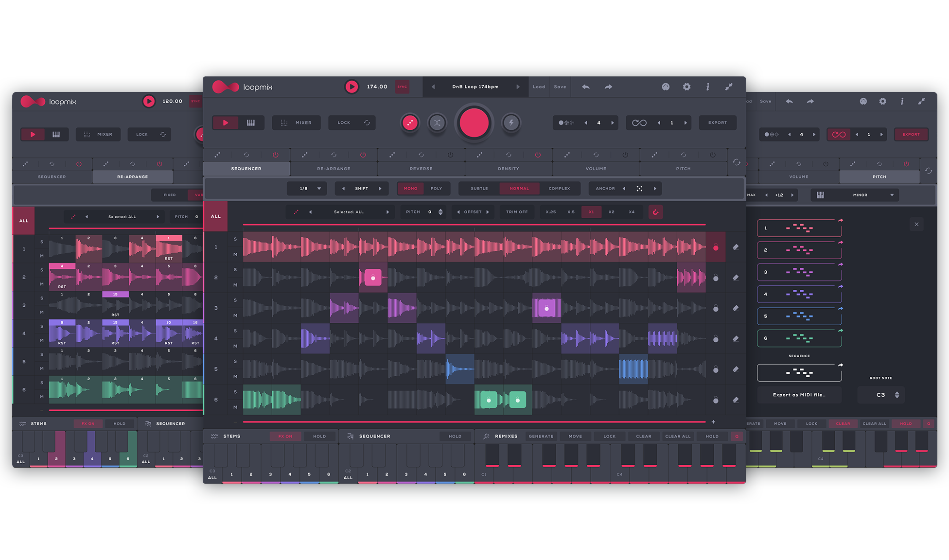Increase root note C3 stepper
The image size is (949, 560).
(x=897, y=392)
